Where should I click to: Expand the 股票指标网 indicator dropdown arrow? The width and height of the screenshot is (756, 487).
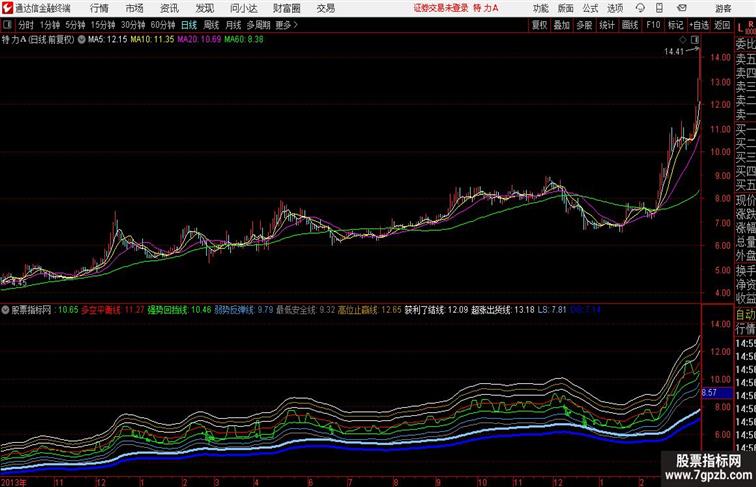[5, 310]
